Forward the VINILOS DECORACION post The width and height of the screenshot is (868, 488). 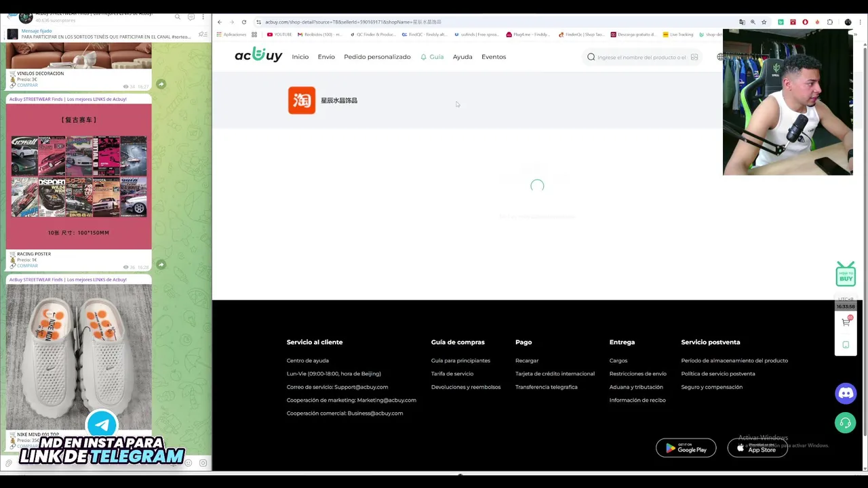pyautogui.click(x=161, y=84)
